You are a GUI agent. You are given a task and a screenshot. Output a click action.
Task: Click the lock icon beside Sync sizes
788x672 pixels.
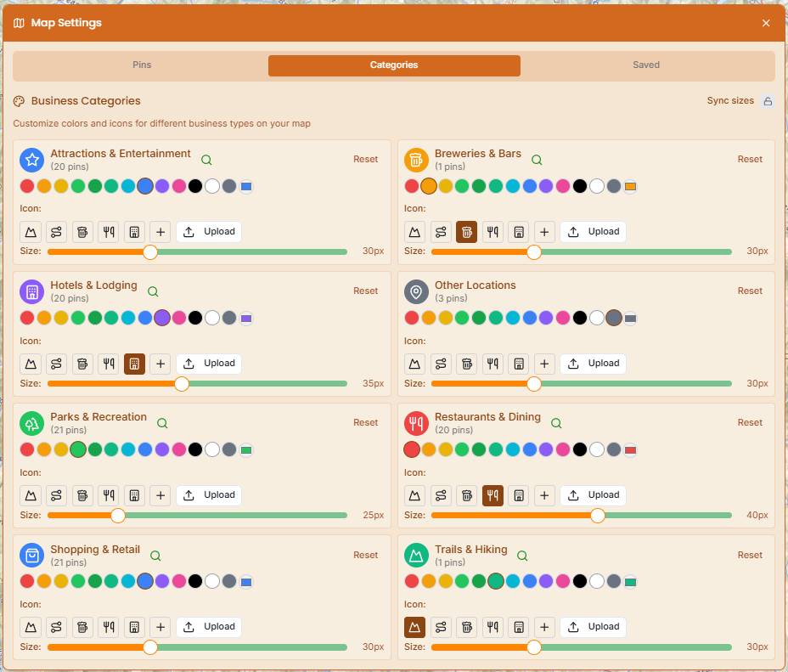[768, 100]
